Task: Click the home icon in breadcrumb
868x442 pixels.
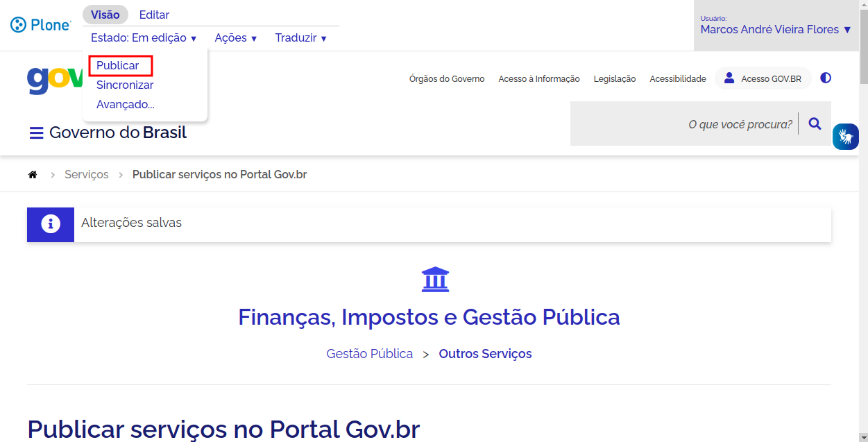Action: point(33,175)
